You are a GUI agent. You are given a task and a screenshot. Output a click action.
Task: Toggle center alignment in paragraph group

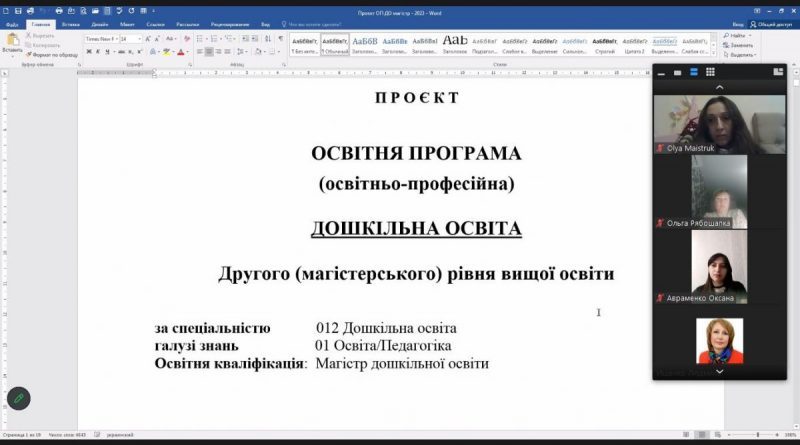(209, 52)
